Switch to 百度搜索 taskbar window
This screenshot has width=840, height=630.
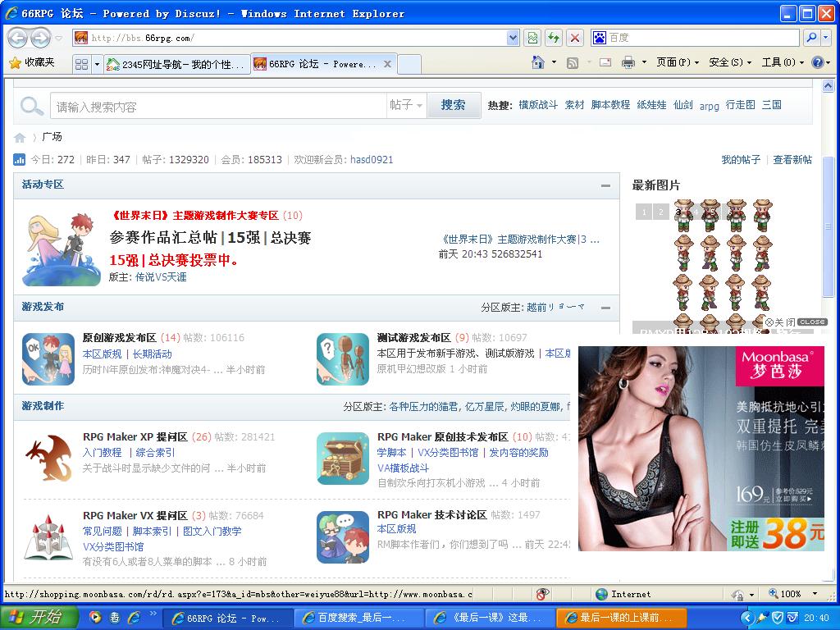click(x=358, y=618)
